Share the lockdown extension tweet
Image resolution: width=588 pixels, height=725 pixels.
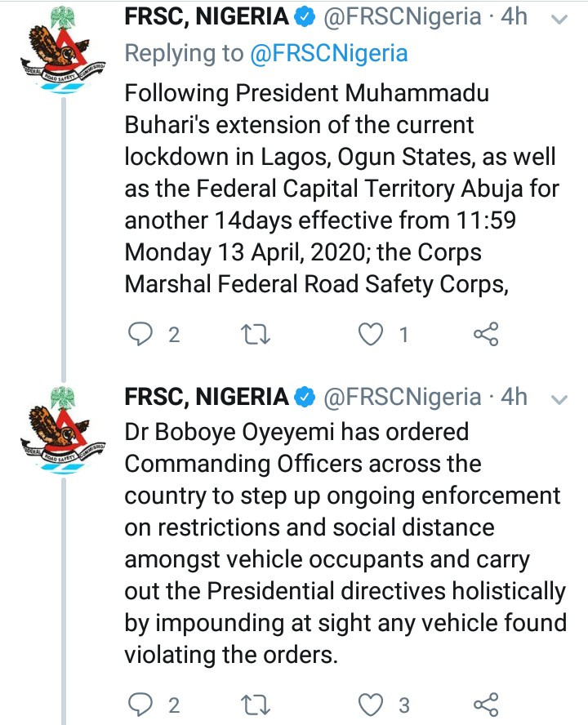(486, 334)
